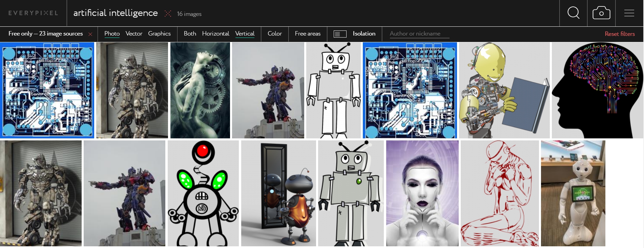Open the hamburger menu
Screen dimensions: 644x248
pyautogui.click(x=629, y=13)
